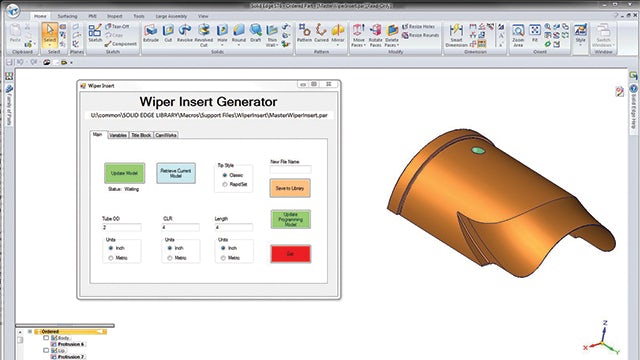Choose the Cut solid tool
The image size is (640, 360).
click(168, 33)
